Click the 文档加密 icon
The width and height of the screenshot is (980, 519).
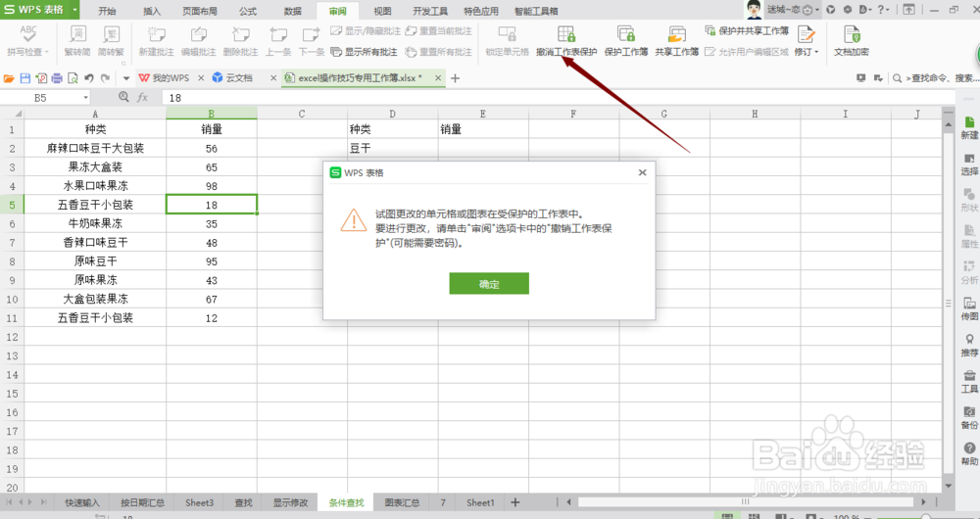pyautogui.click(x=852, y=33)
